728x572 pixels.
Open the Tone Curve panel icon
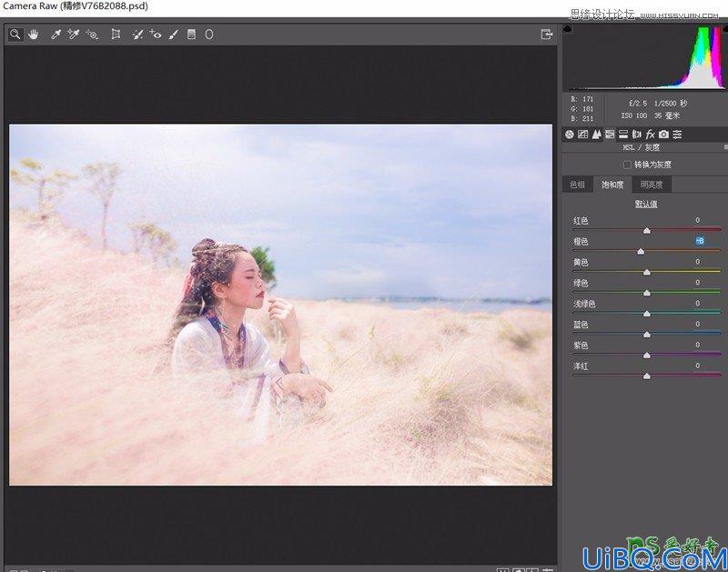582,135
